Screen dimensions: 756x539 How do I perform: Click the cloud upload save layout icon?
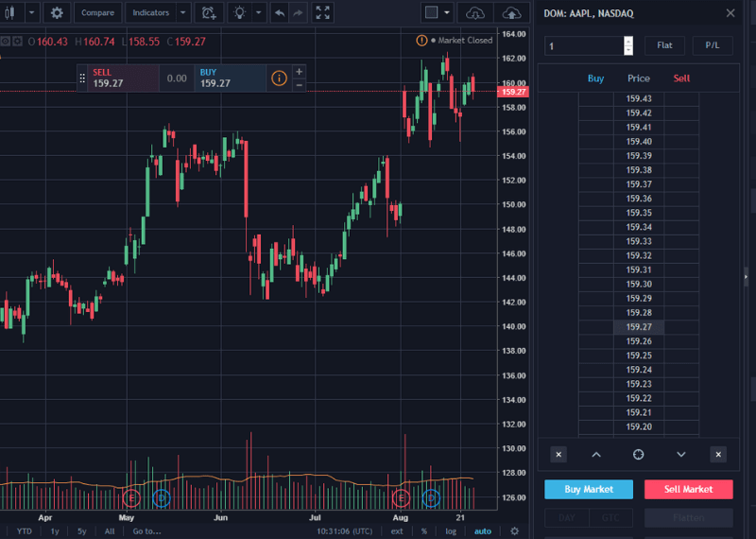coord(511,13)
